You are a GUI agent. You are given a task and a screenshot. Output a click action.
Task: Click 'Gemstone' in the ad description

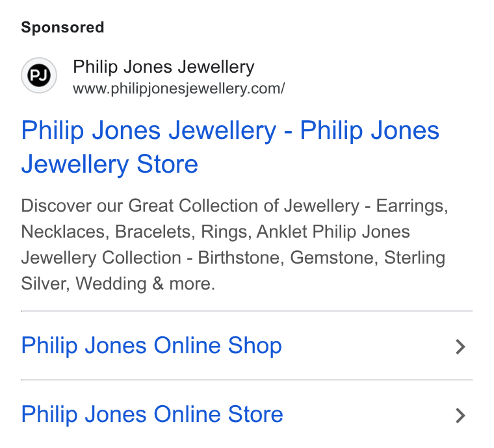click(x=333, y=258)
